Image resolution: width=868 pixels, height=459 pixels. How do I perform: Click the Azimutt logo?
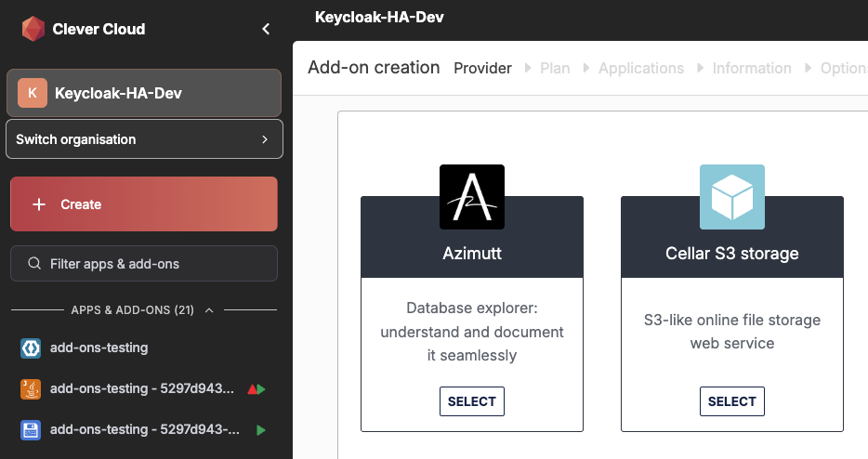pyautogui.click(x=472, y=197)
